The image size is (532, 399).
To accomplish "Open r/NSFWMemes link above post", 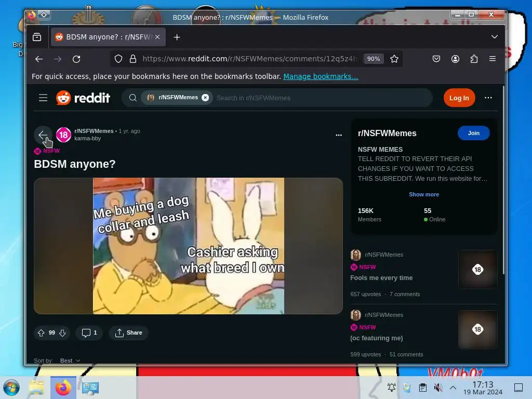I will 94,131.
